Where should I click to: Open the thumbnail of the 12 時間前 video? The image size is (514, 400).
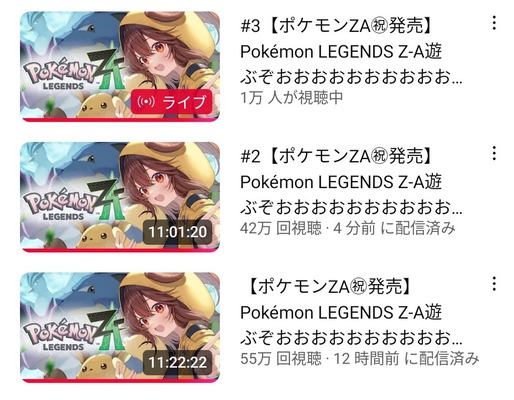(120, 327)
